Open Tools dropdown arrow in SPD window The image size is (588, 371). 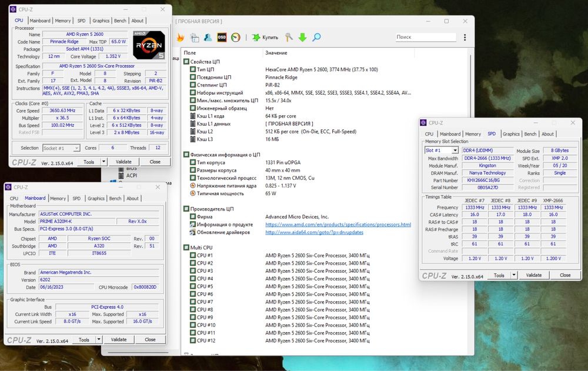tap(514, 275)
